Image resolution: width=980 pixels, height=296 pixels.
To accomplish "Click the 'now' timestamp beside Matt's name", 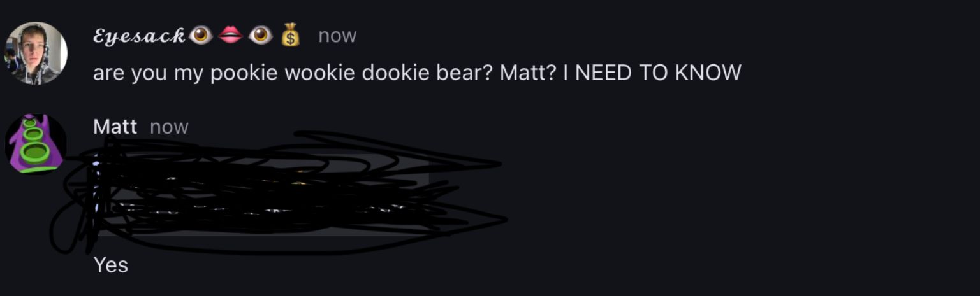I will coord(169,127).
